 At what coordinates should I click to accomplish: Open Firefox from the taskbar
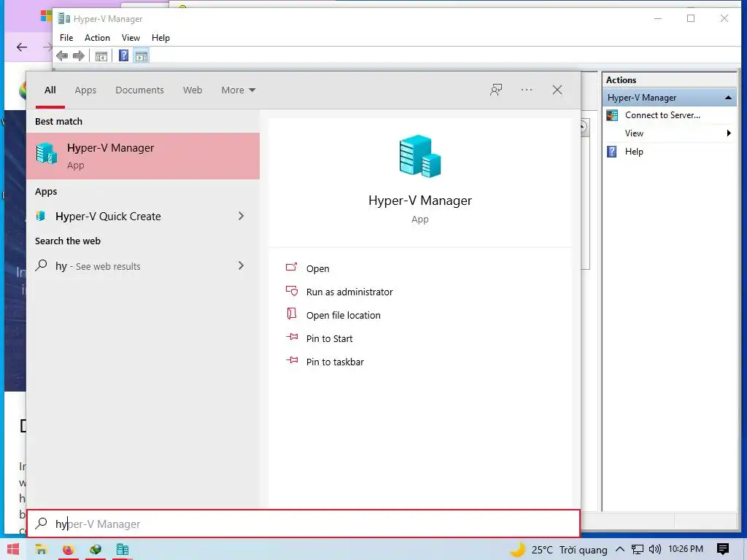(x=68, y=550)
